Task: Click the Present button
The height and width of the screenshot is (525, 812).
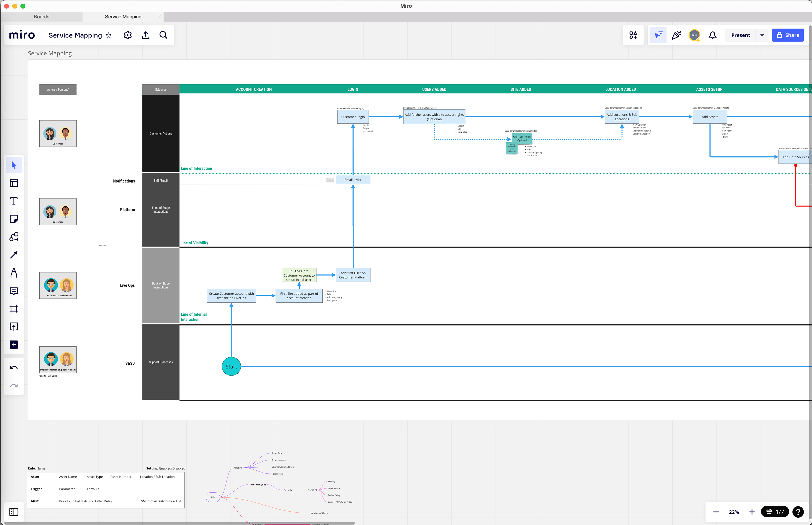Action: [x=741, y=35]
